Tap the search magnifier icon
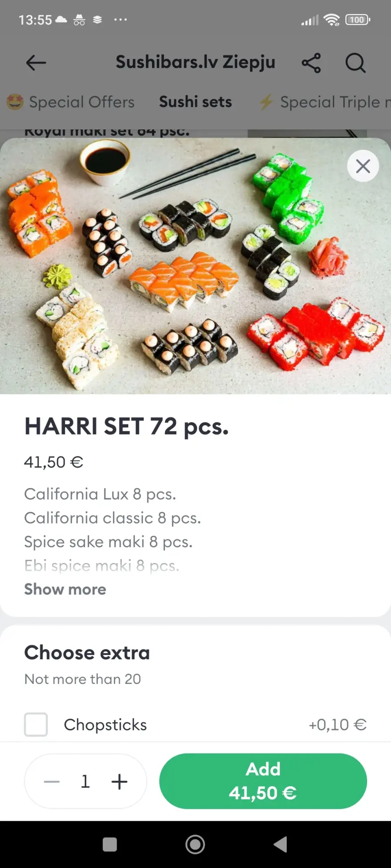Screen dimensions: 391x868 [355, 63]
